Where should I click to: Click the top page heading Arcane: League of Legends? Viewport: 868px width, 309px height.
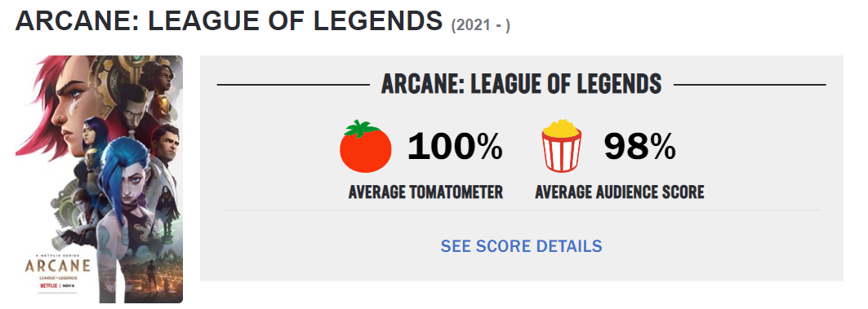(x=229, y=21)
